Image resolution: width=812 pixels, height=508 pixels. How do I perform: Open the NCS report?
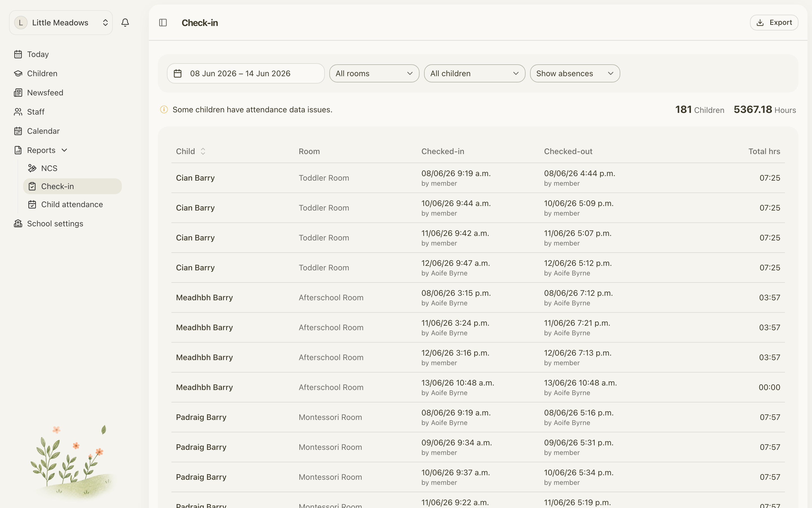[x=49, y=168]
